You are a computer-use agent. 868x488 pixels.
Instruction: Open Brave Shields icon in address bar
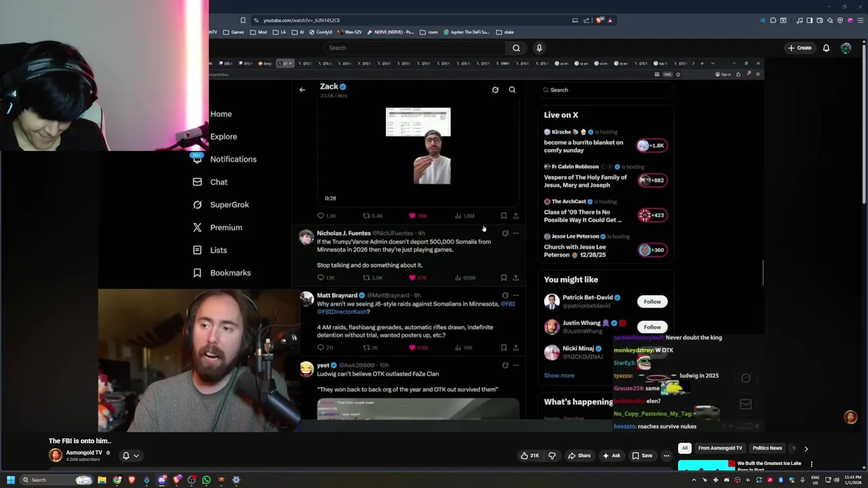point(599,20)
